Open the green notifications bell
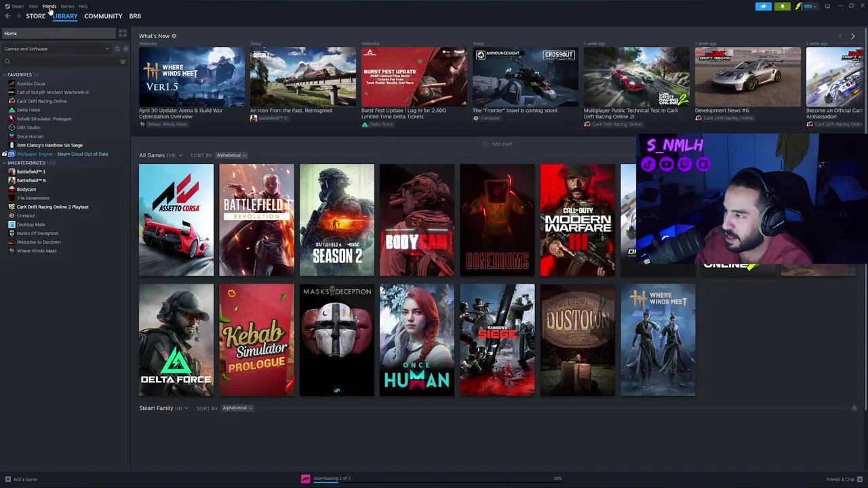The height and width of the screenshot is (488, 868). point(782,6)
